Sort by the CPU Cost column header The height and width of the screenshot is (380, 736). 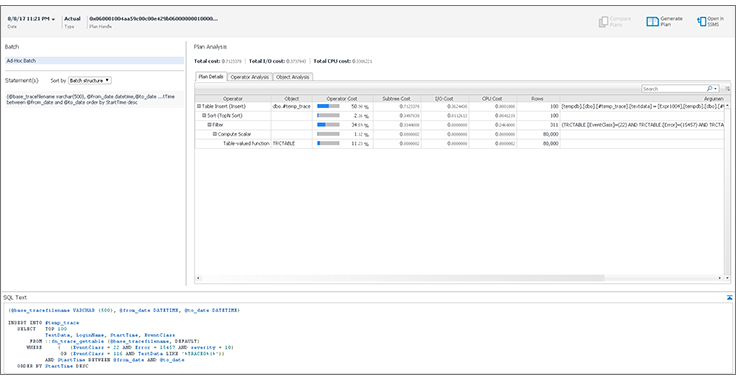492,99
